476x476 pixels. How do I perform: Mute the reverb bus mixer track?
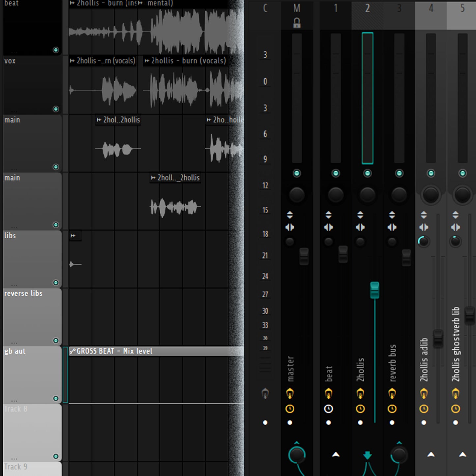click(x=399, y=173)
